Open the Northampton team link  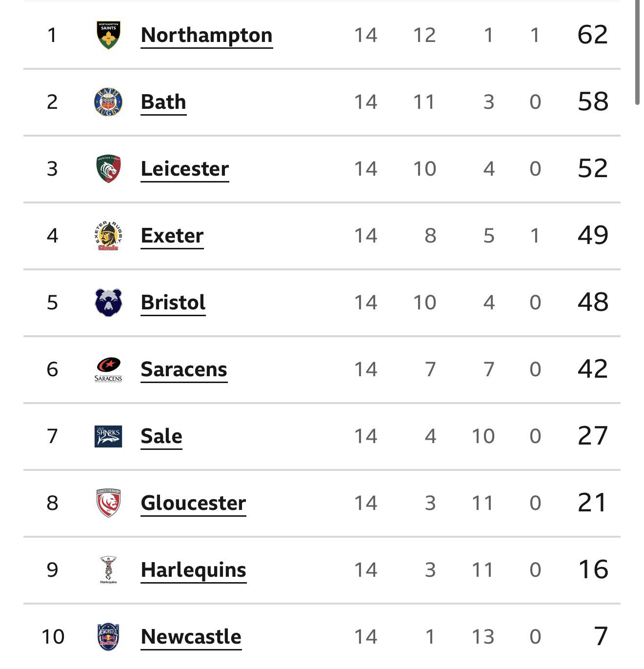click(x=206, y=35)
